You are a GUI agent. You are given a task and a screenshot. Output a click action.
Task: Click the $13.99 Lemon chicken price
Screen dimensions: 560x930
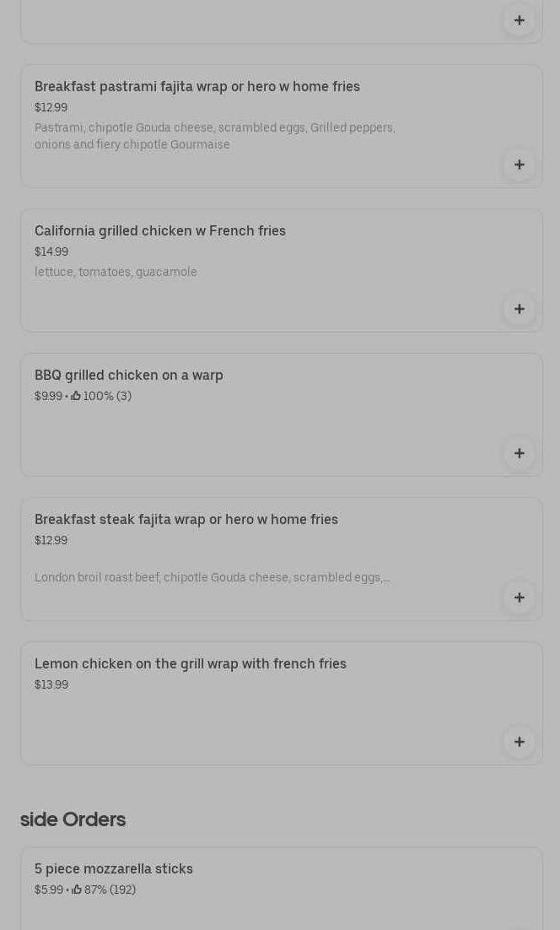pos(51,684)
